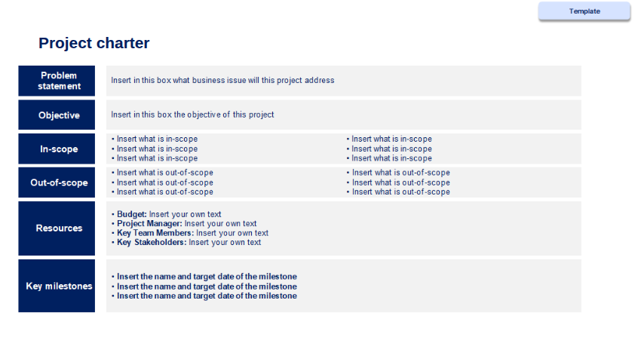Select the Project charter title
The image size is (644, 337).
pos(94,43)
